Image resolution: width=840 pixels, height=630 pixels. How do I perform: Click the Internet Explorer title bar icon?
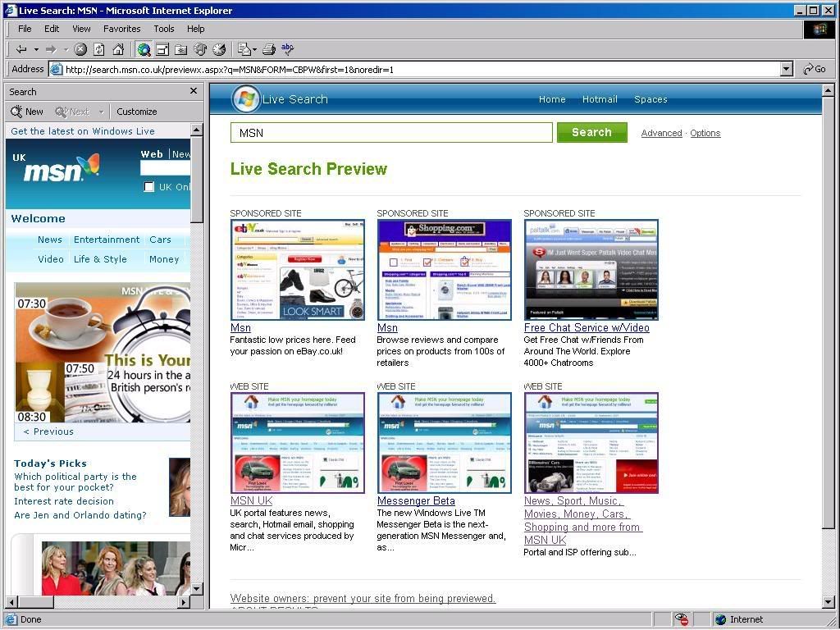(10, 10)
